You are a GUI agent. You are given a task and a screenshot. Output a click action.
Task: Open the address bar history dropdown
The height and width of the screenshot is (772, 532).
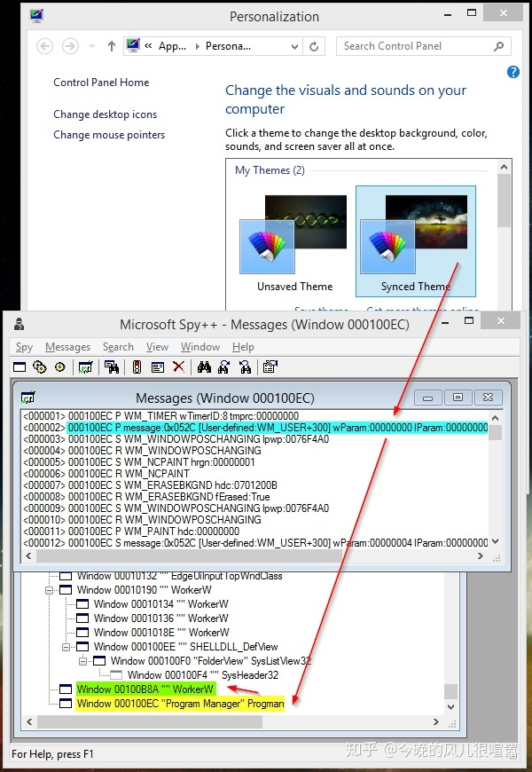294,47
